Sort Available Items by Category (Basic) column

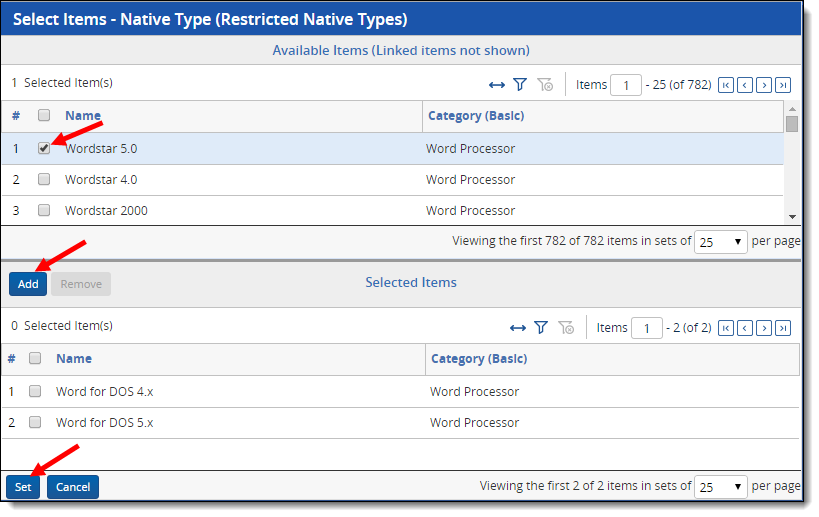click(x=476, y=116)
